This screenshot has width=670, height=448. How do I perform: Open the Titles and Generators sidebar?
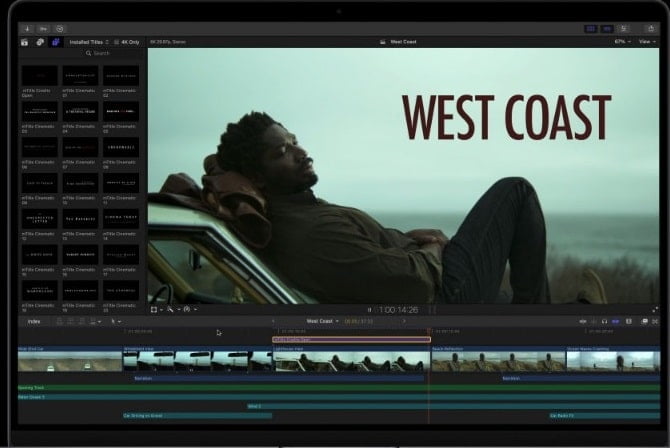[x=57, y=42]
